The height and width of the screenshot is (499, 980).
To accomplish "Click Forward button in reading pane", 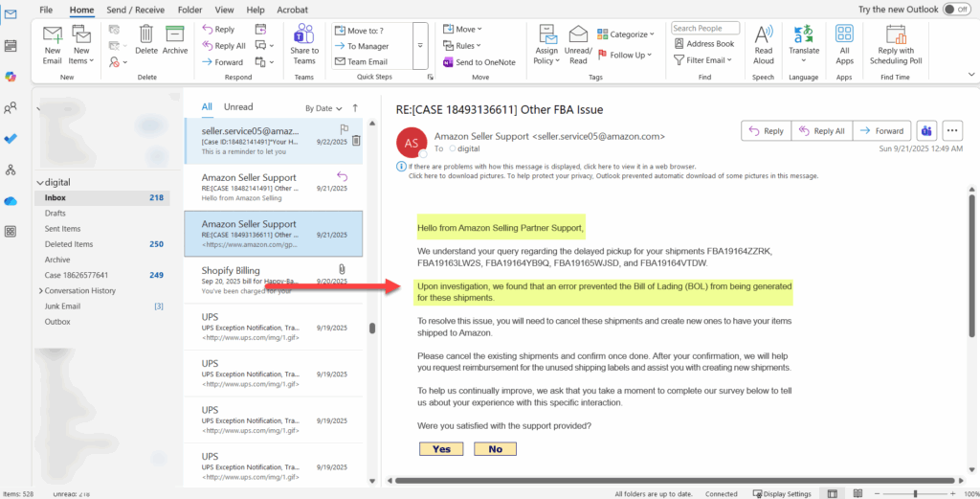I will pyautogui.click(x=880, y=131).
